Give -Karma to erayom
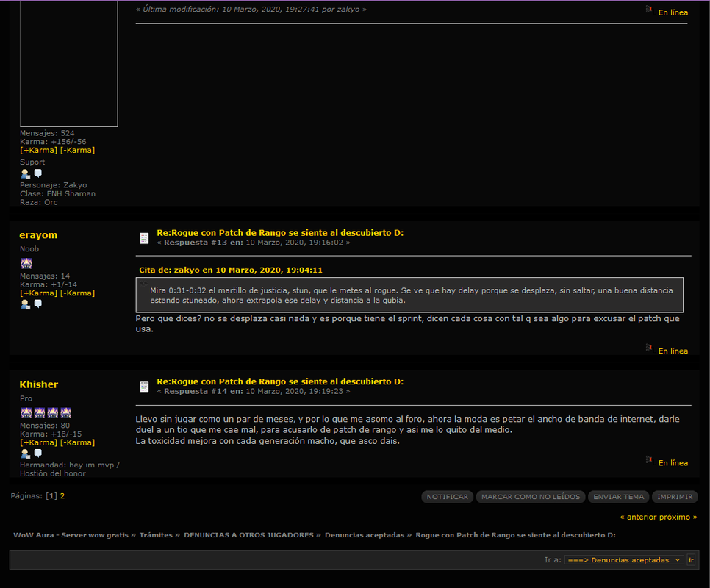The width and height of the screenshot is (710, 588). 77,293
